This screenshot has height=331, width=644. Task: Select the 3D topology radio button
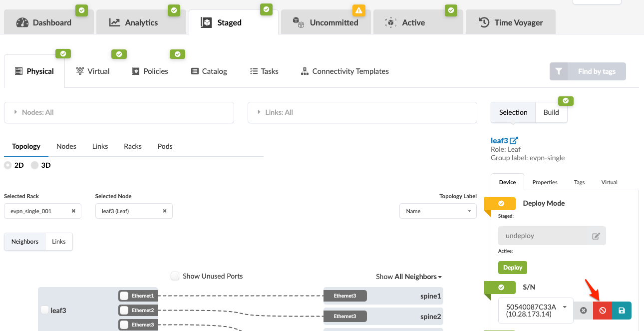[x=35, y=165]
